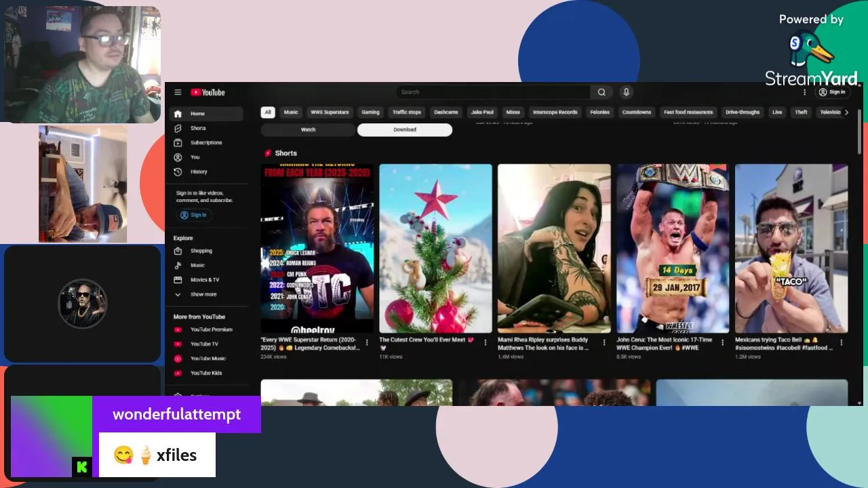Select the Live filter chip
This screenshot has height=488, width=868.
click(777, 113)
